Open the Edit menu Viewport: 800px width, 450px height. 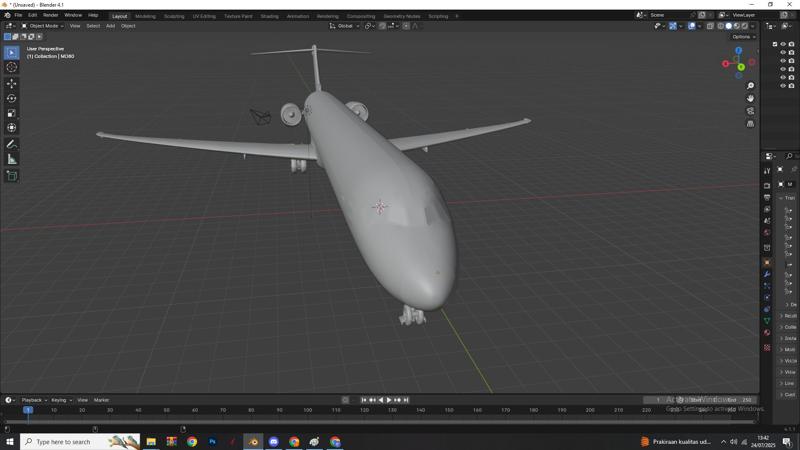(x=32, y=15)
